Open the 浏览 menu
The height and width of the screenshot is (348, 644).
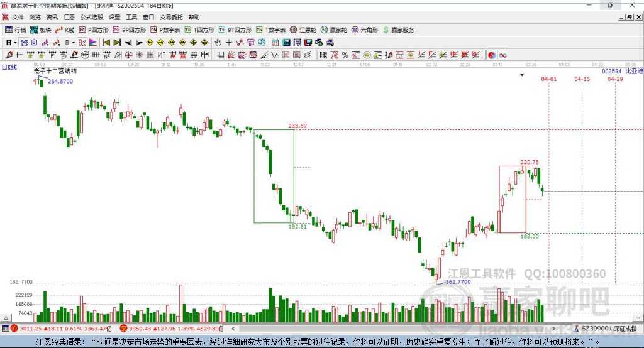(x=35, y=17)
